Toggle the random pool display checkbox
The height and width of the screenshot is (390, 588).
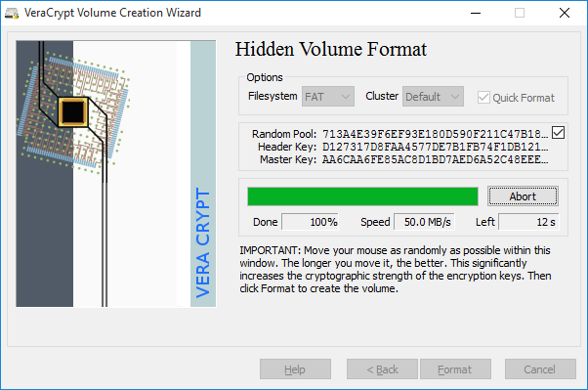[x=558, y=133]
